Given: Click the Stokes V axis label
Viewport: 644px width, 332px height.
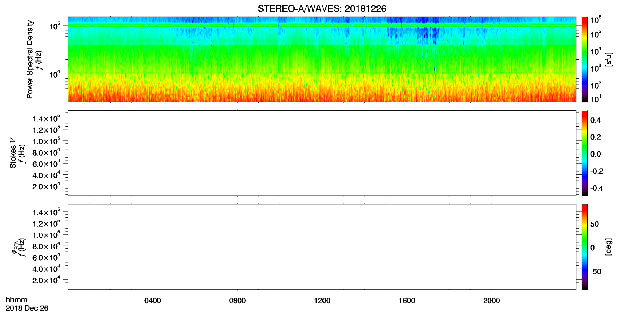Looking at the screenshot, I should pyautogui.click(x=13, y=153).
